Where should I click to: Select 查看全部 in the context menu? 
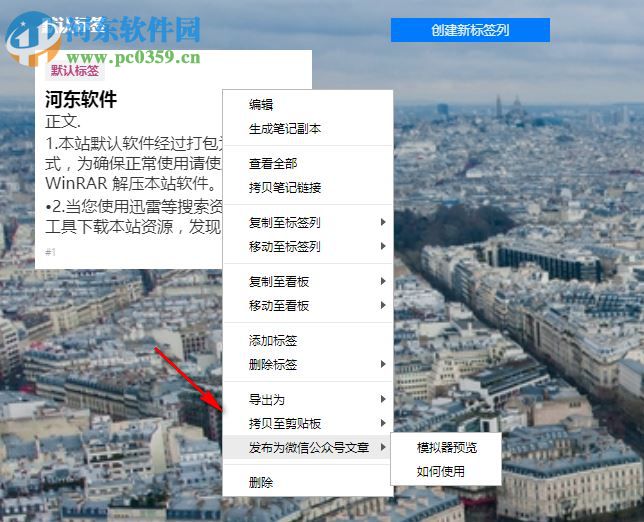point(308,164)
